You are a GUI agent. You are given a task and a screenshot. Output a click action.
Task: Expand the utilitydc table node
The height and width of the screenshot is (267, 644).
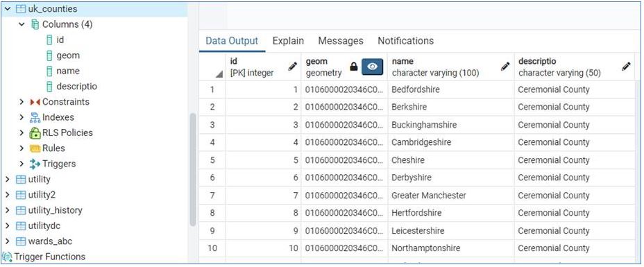8,225
